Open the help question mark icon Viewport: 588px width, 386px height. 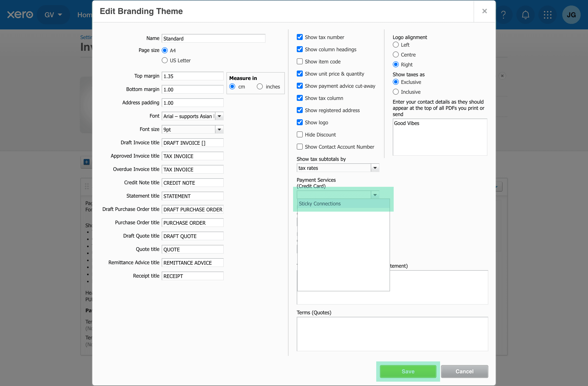(503, 15)
